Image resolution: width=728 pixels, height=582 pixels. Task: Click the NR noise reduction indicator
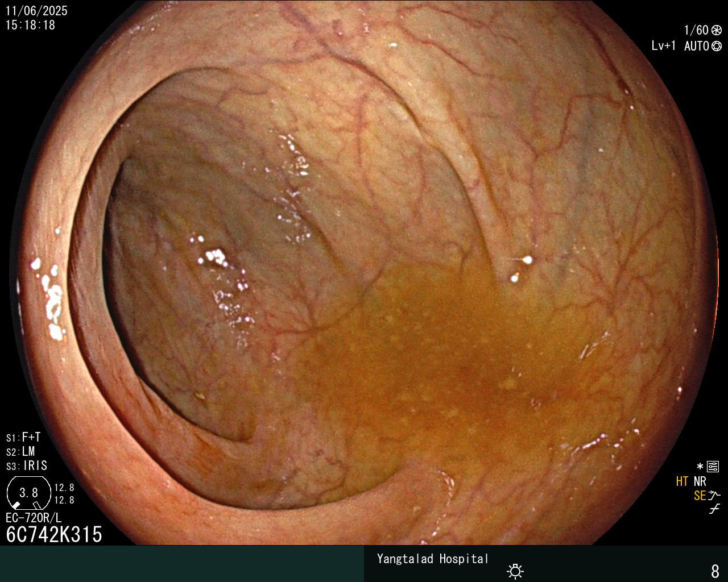point(700,481)
